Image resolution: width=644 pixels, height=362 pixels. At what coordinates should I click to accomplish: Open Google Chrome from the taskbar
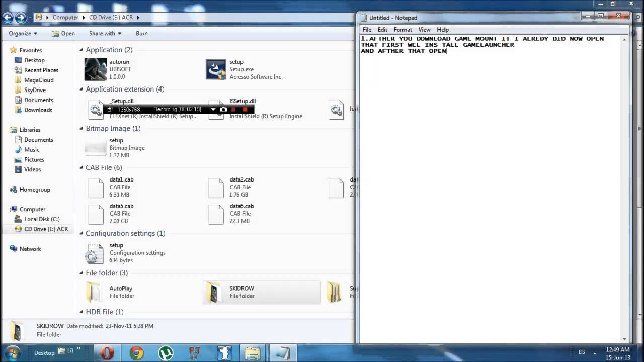(136, 353)
